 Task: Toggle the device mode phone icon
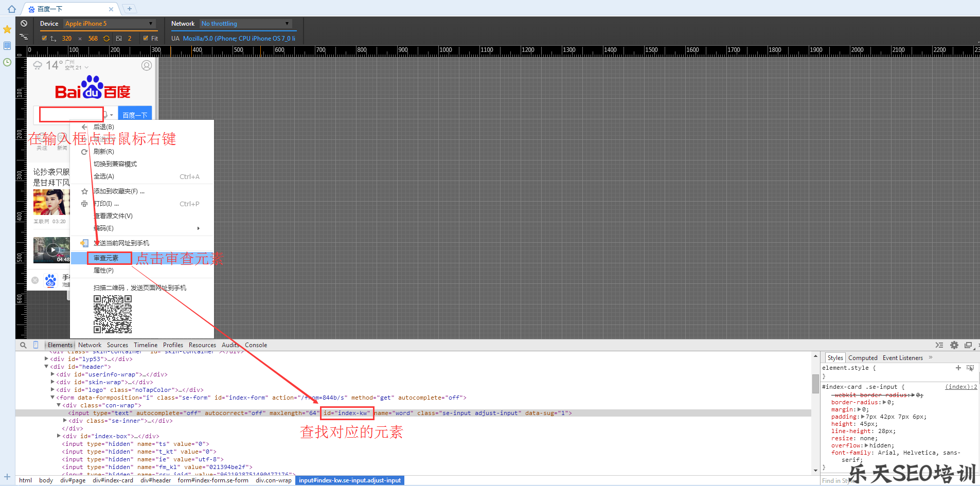(x=36, y=345)
